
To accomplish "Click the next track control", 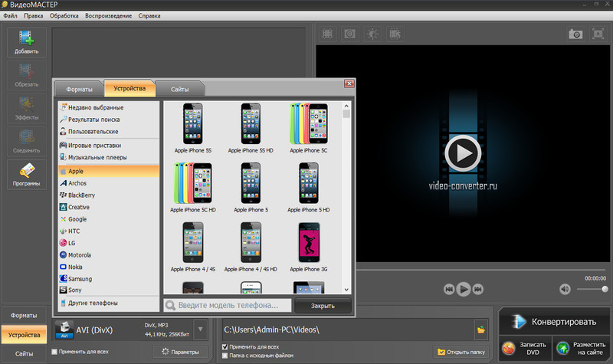I will click(477, 289).
